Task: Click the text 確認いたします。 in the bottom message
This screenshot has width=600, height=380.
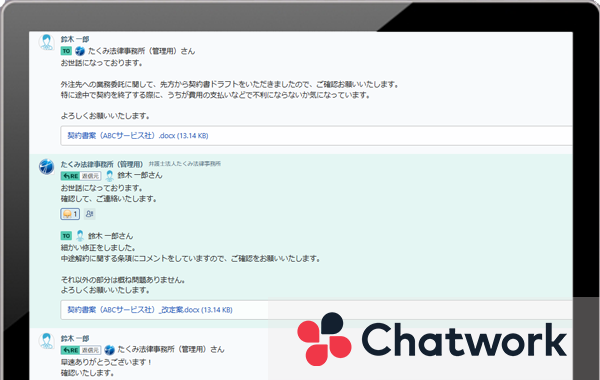Action: point(88,372)
